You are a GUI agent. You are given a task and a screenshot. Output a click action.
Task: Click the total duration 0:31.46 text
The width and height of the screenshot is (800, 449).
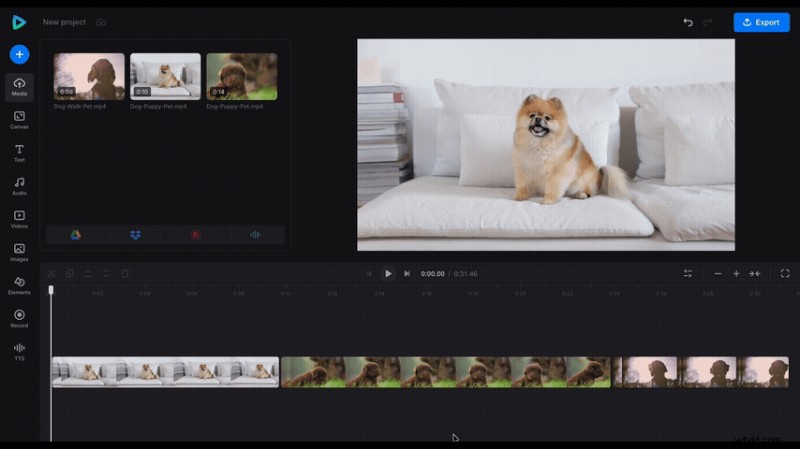(465, 274)
